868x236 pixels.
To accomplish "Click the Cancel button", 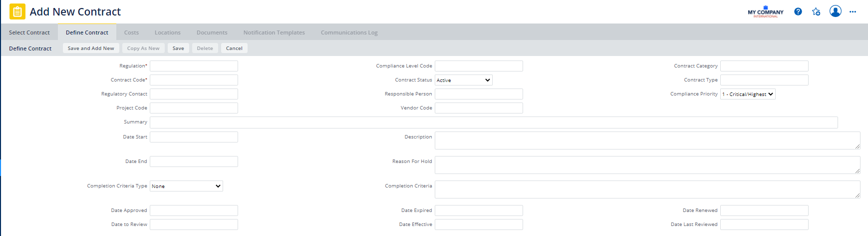I will coord(234,48).
